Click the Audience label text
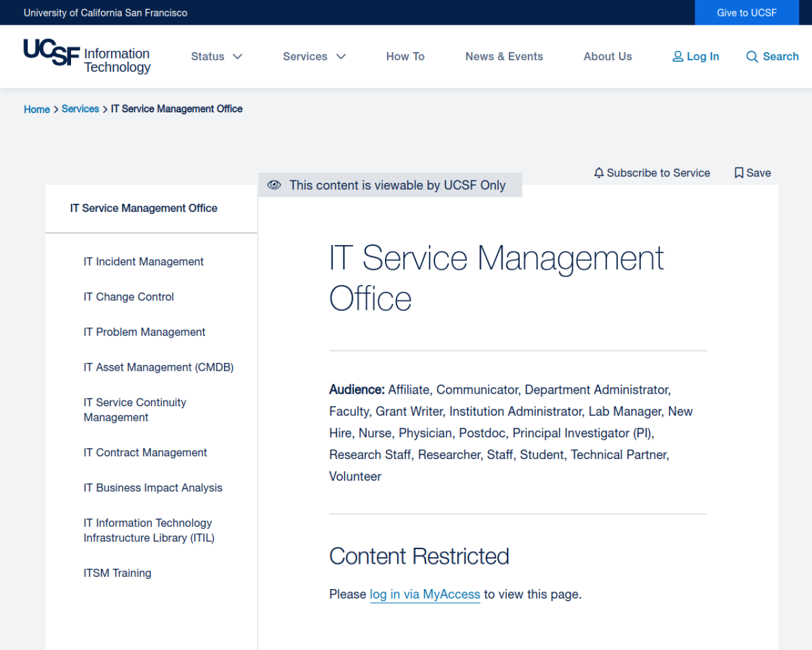The height and width of the screenshot is (650, 812). coord(357,390)
